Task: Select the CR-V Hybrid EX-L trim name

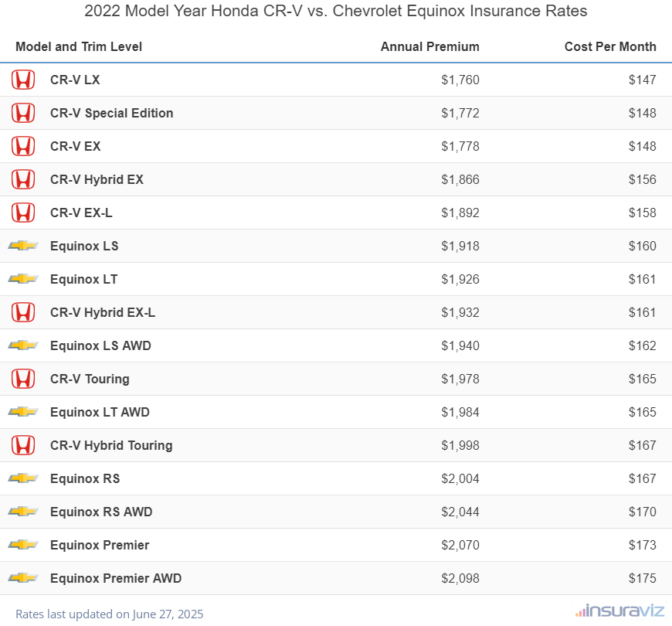Action: (103, 312)
